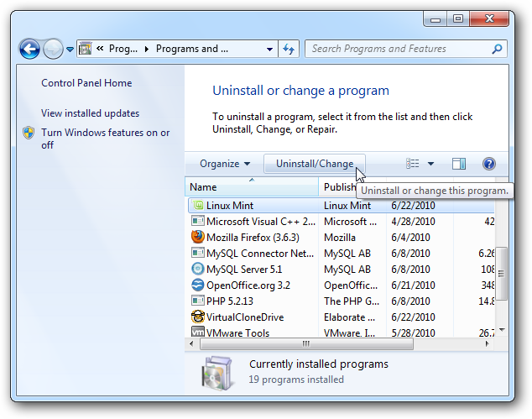Click the 6/21/2010 install date
The width and height of the screenshot is (532, 419).
pyautogui.click(x=413, y=285)
